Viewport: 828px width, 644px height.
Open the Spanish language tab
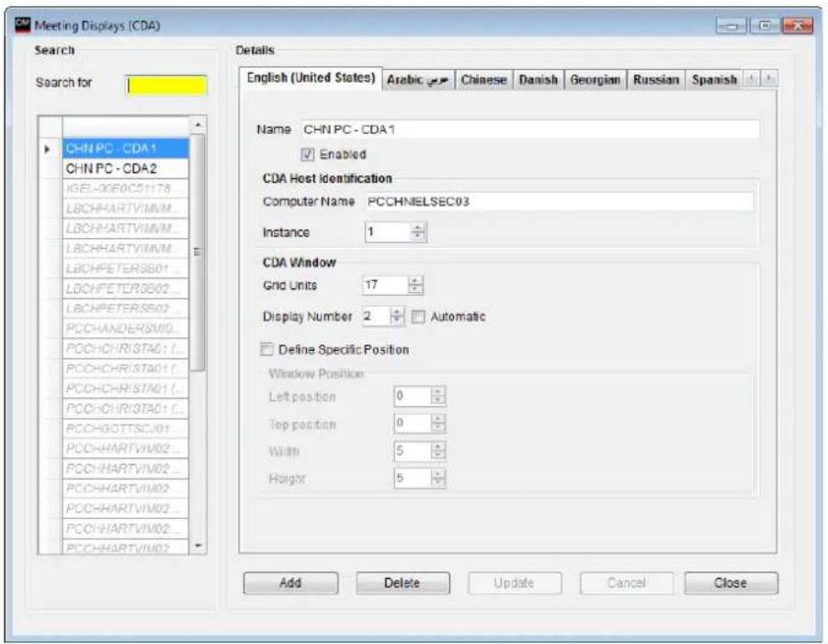click(714, 80)
